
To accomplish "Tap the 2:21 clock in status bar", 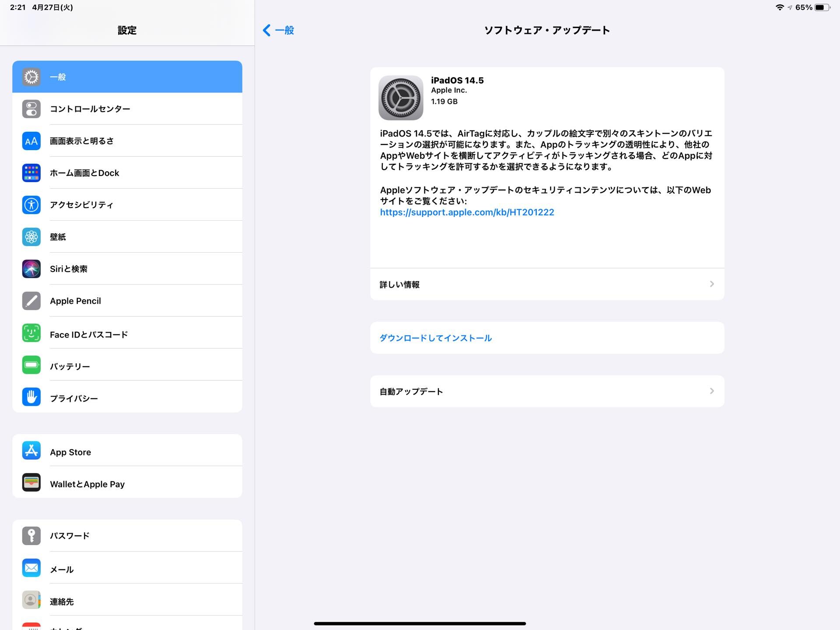I will (18, 7).
